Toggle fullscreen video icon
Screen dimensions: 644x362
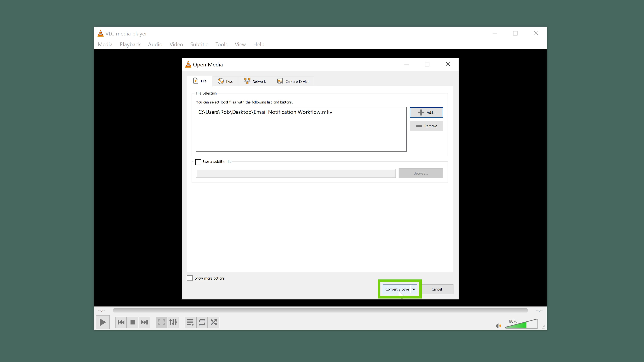pos(162,322)
